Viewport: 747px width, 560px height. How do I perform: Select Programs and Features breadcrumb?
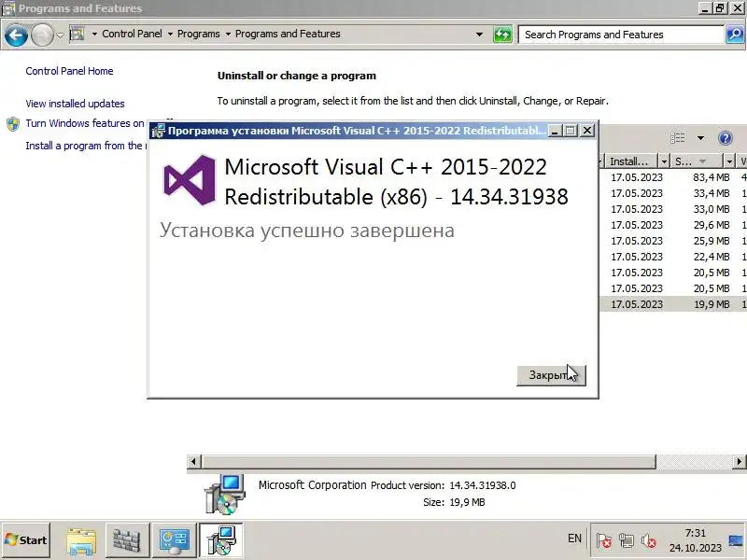click(x=288, y=34)
